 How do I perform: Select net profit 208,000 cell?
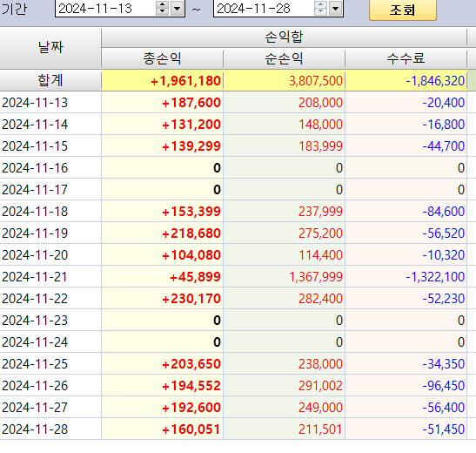[285, 103]
